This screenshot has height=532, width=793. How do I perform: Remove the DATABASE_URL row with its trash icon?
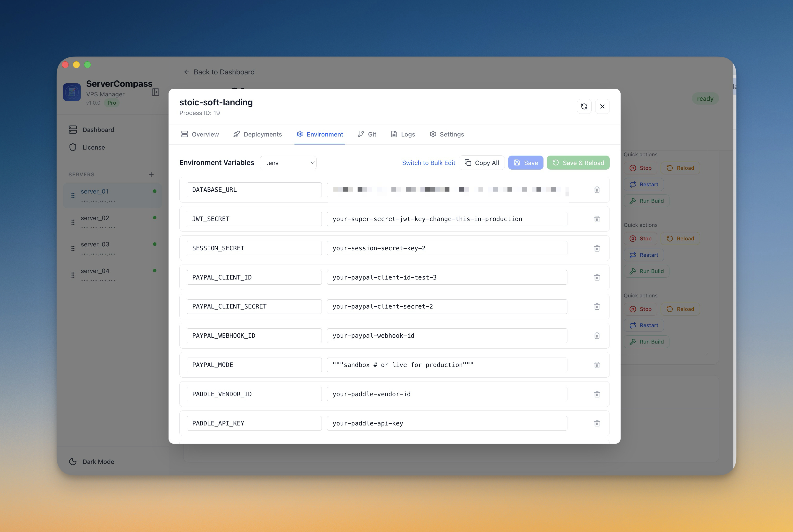click(597, 190)
